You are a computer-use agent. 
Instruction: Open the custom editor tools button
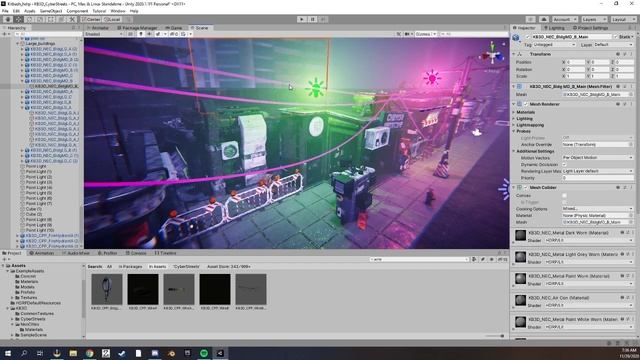(x=72, y=19)
